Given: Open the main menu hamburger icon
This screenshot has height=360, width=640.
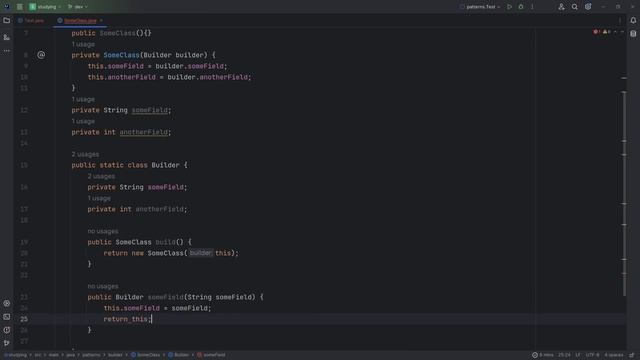Looking at the screenshot, I should (20, 7).
